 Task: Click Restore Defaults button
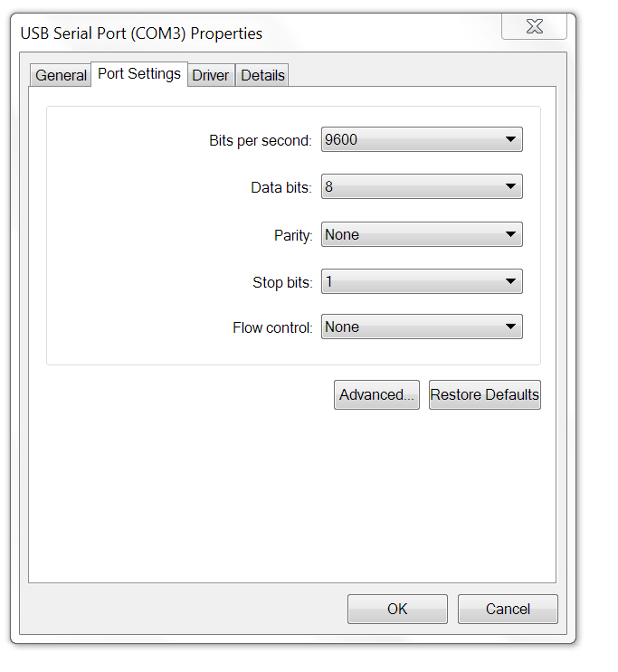[x=485, y=394]
